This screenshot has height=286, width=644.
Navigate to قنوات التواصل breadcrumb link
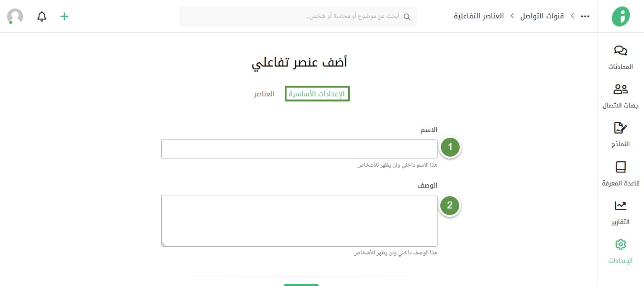click(x=542, y=16)
